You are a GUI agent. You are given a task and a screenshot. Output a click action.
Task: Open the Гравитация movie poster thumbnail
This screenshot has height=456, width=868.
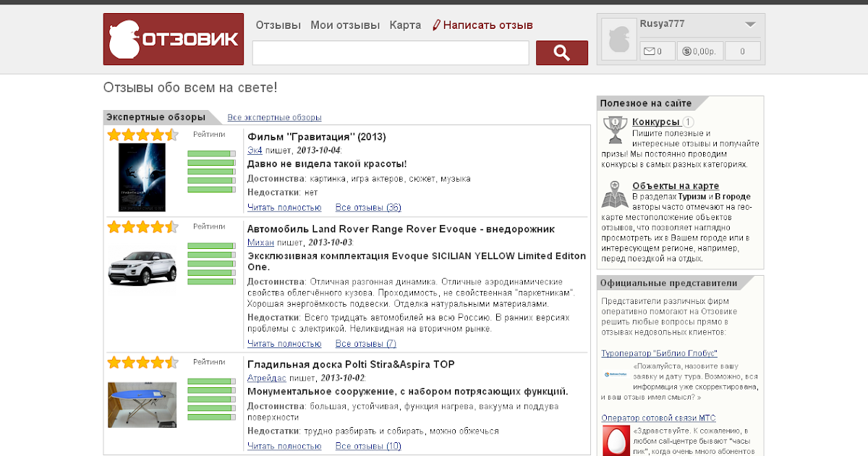coord(142,177)
